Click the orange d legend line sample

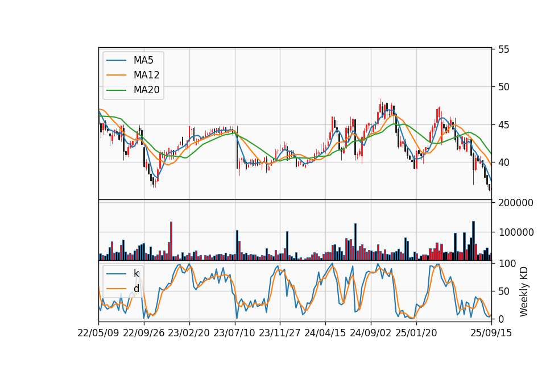pyautogui.click(x=116, y=289)
